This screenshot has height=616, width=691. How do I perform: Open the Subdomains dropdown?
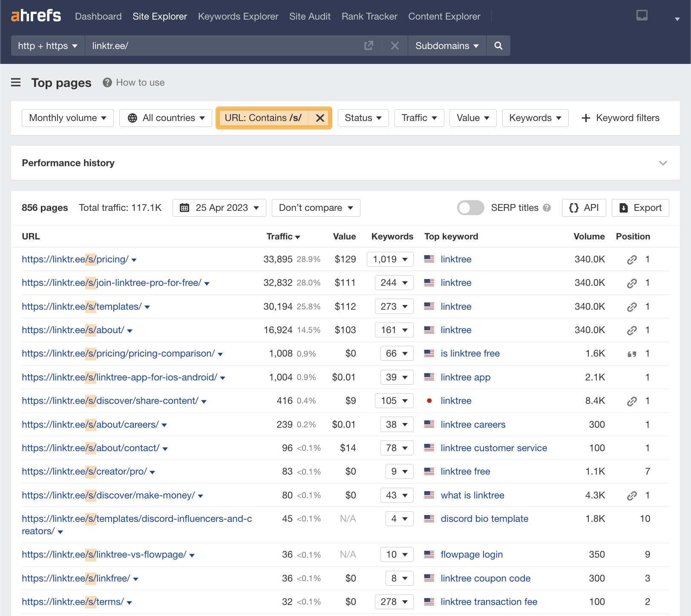click(446, 46)
